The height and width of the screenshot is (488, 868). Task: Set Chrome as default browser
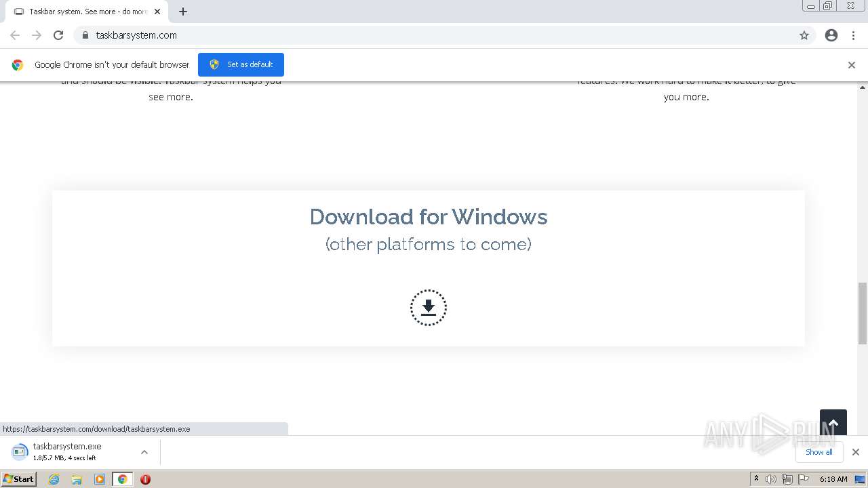click(x=241, y=64)
